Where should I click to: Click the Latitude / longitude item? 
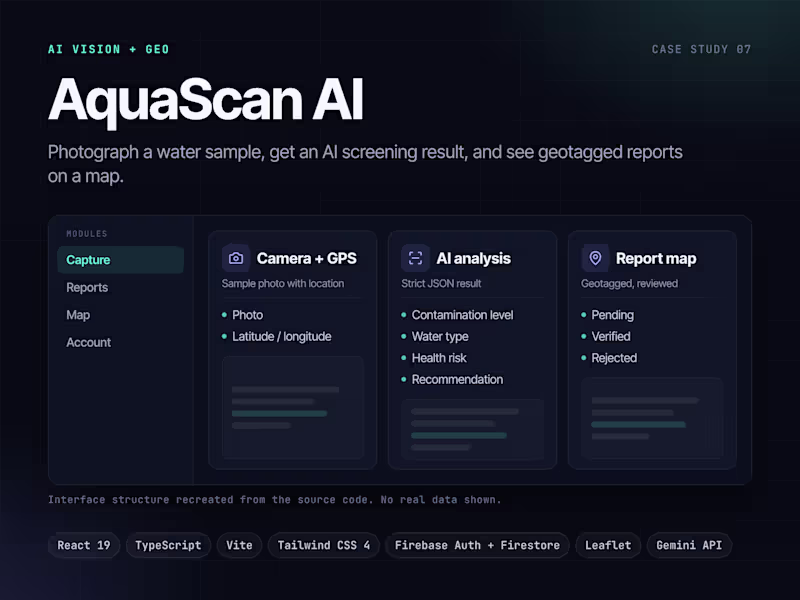282,336
